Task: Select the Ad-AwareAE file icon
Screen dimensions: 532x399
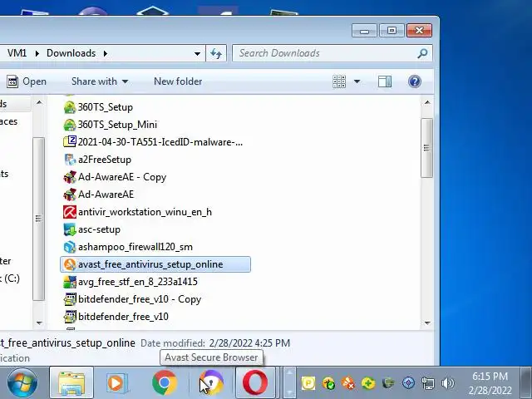Action: click(70, 195)
